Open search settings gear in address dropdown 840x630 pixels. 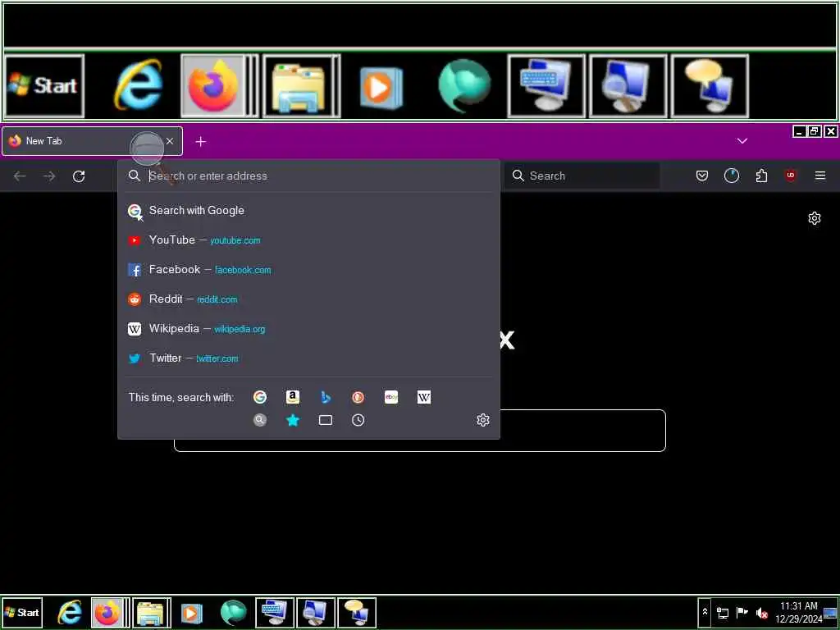click(x=482, y=419)
